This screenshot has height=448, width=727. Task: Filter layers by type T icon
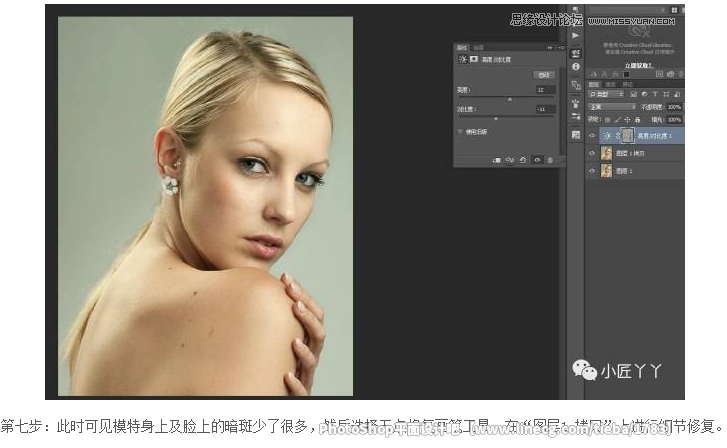(655, 94)
